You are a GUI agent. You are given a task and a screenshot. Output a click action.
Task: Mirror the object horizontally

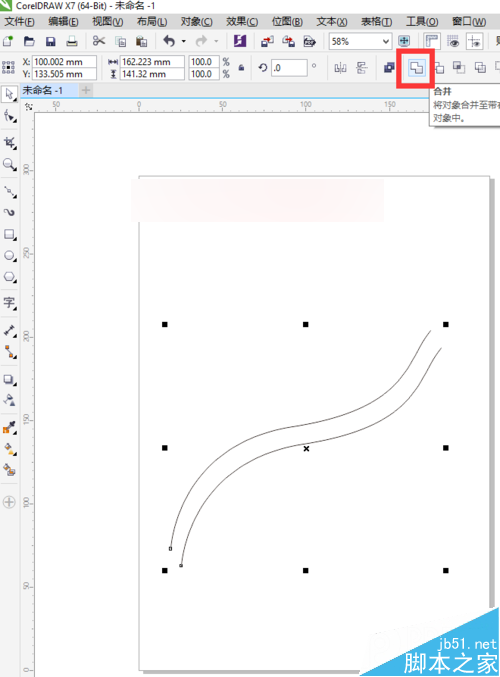tap(340, 68)
